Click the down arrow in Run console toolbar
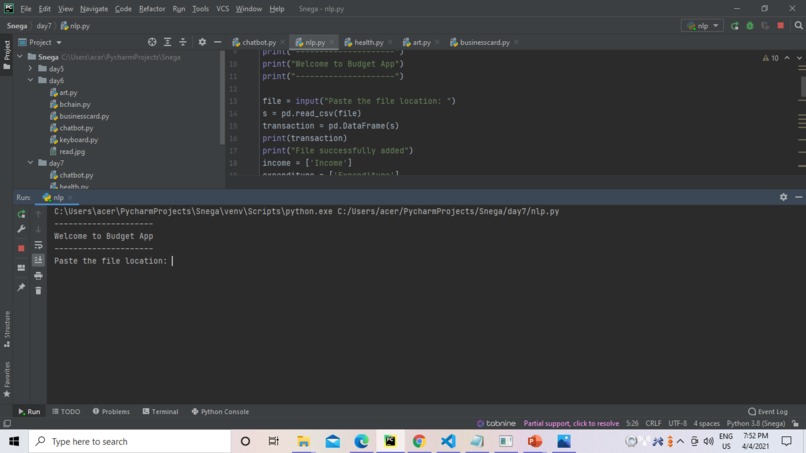Viewport: 806px width, 453px height. (38, 229)
